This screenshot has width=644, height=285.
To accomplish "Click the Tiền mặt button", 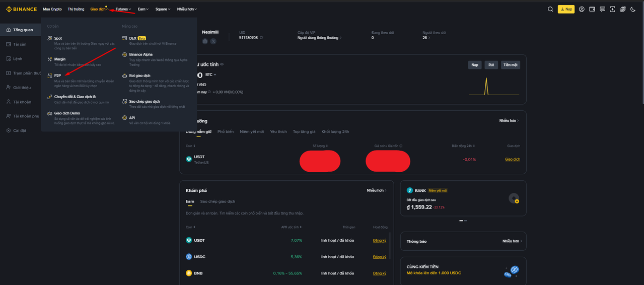I will point(511,65).
